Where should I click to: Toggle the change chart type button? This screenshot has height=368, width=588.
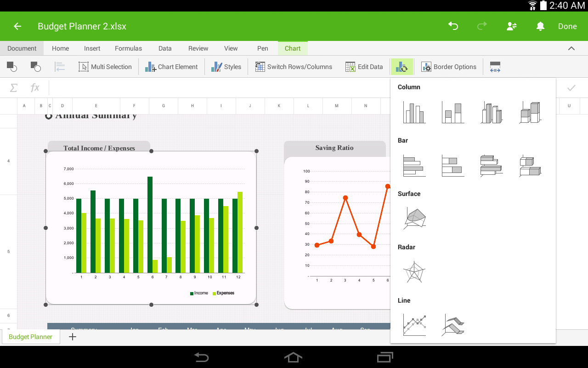[402, 67]
